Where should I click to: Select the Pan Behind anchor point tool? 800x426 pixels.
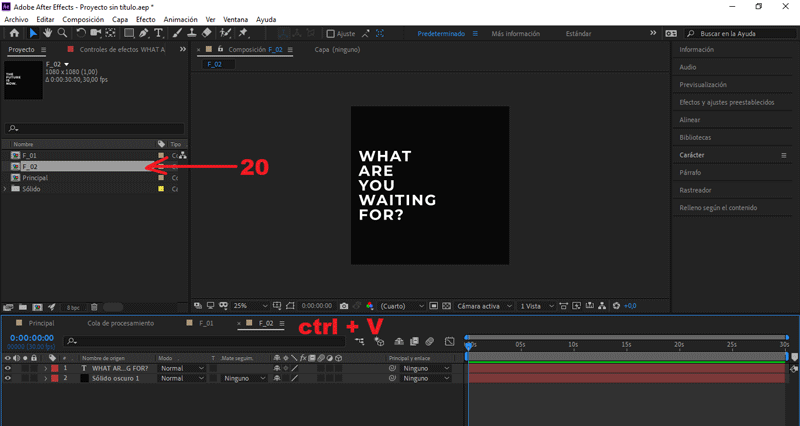(110, 33)
